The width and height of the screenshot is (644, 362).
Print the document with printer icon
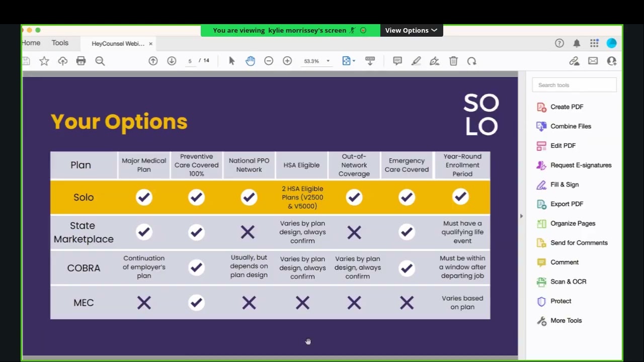(81, 61)
